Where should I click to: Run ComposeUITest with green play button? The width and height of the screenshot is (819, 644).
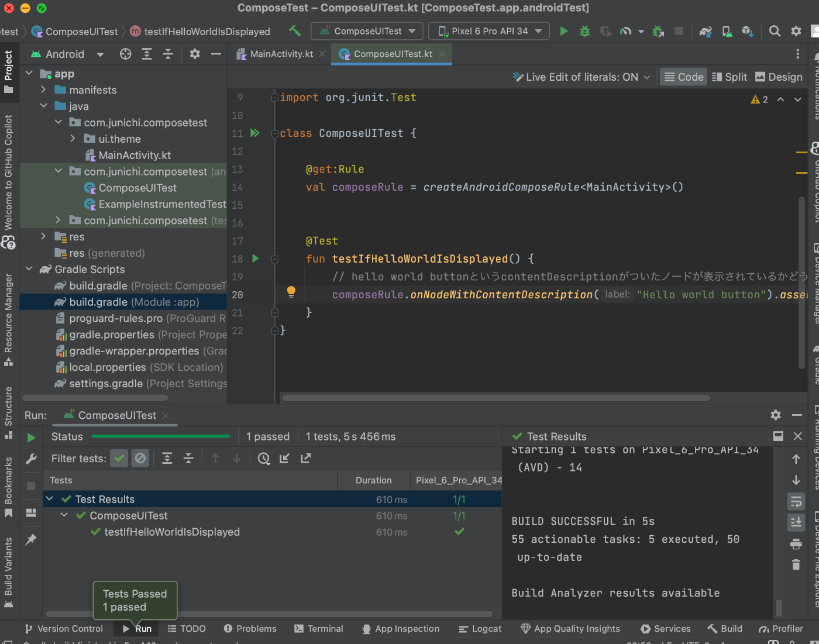[x=564, y=31]
